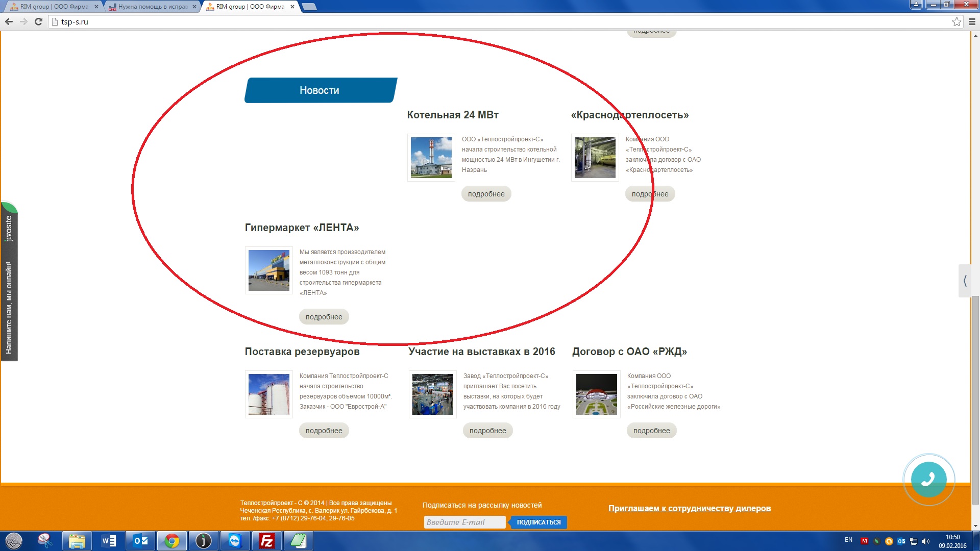Click the browser back arrow
This screenshot has height=551, width=980.
pos(9,22)
